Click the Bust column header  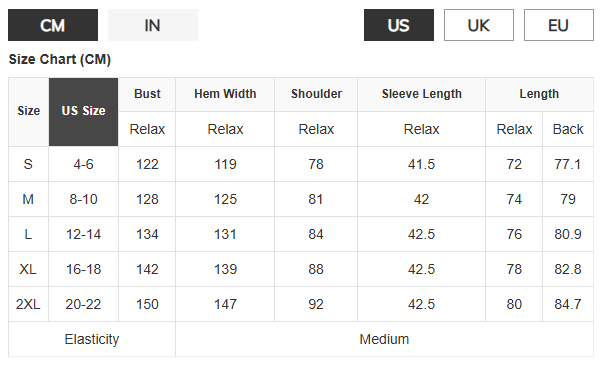click(x=147, y=94)
